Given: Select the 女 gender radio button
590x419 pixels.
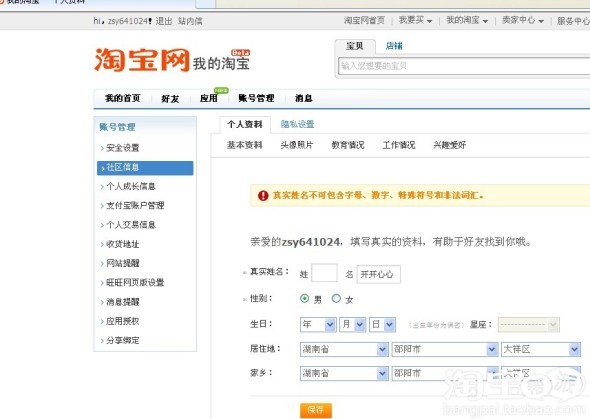Looking at the screenshot, I should coord(336,299).
